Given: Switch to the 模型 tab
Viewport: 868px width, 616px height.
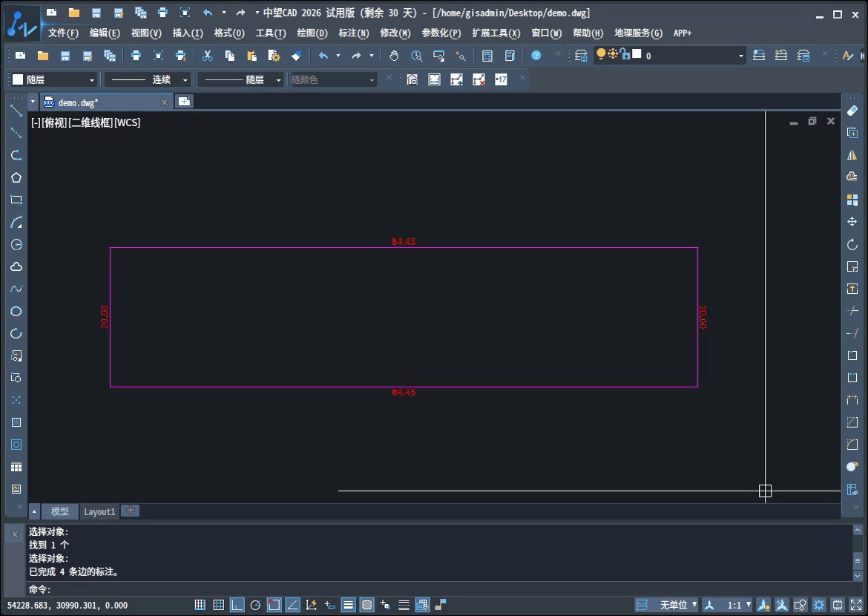Looking at the screenshot, I should pos(60,512).
